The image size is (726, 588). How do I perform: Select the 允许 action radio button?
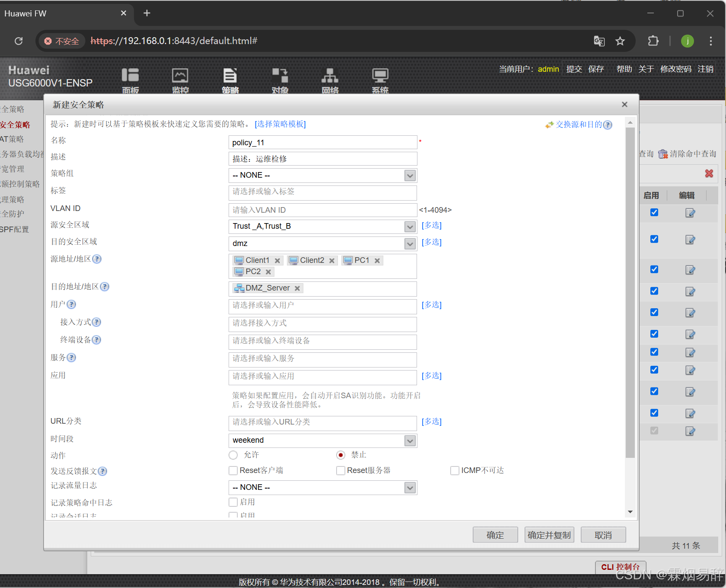[233, 455]
